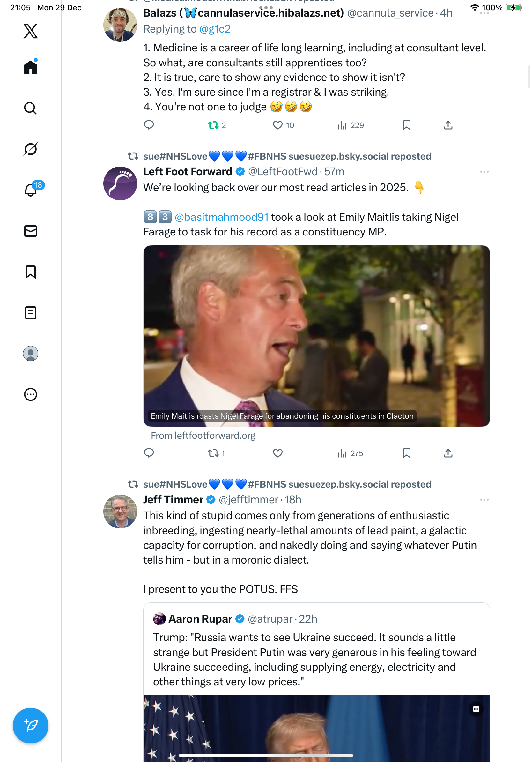Open more menu on Jeff Timmer post
The image size is (532, 762).
[484, 499]
